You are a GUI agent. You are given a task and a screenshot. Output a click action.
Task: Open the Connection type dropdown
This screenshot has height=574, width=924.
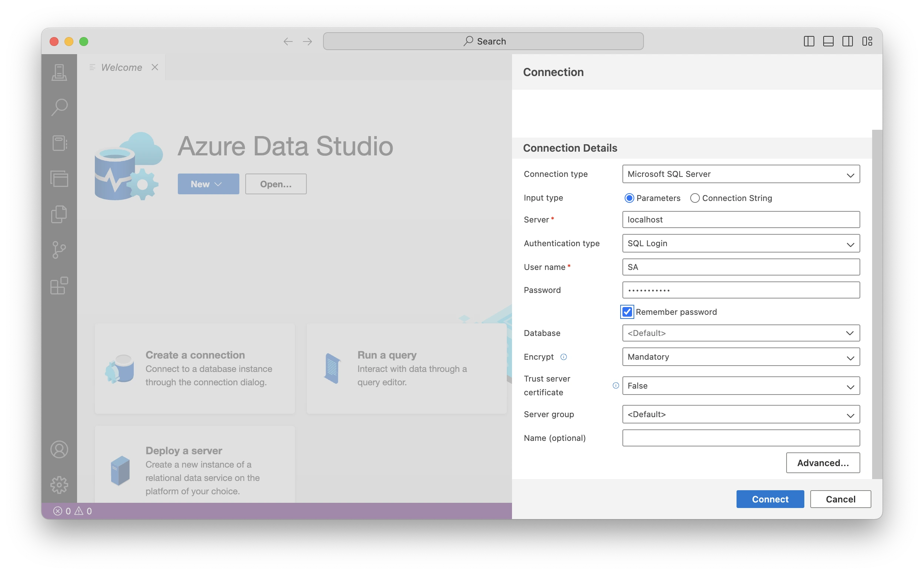pyautogui.click(x=742, y=174)
